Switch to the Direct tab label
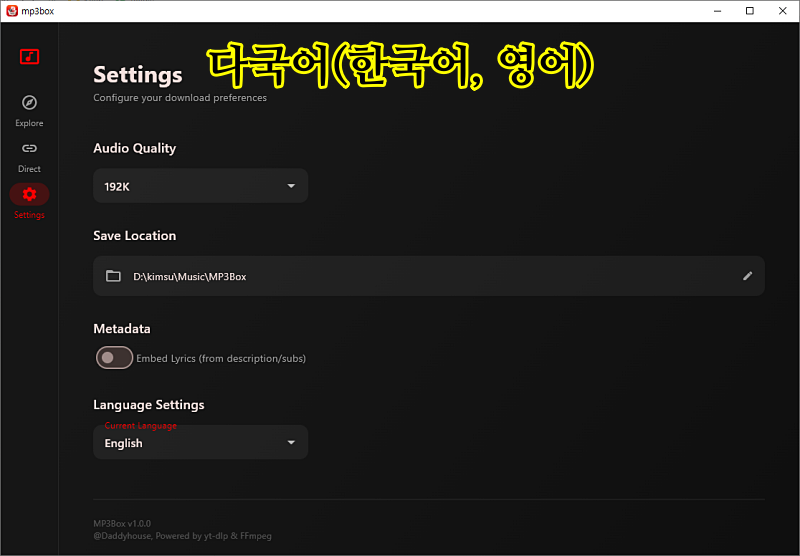800x556 pixels. click(x=29, y=169)
